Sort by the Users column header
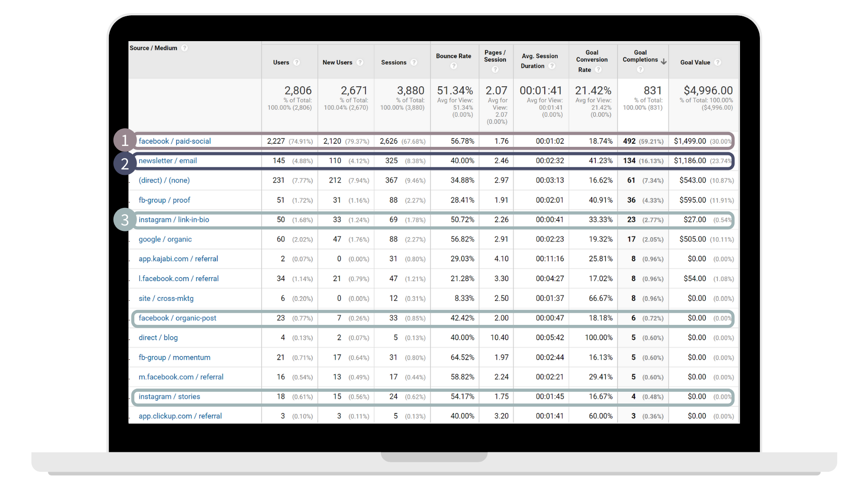 [x=281, y=62]
